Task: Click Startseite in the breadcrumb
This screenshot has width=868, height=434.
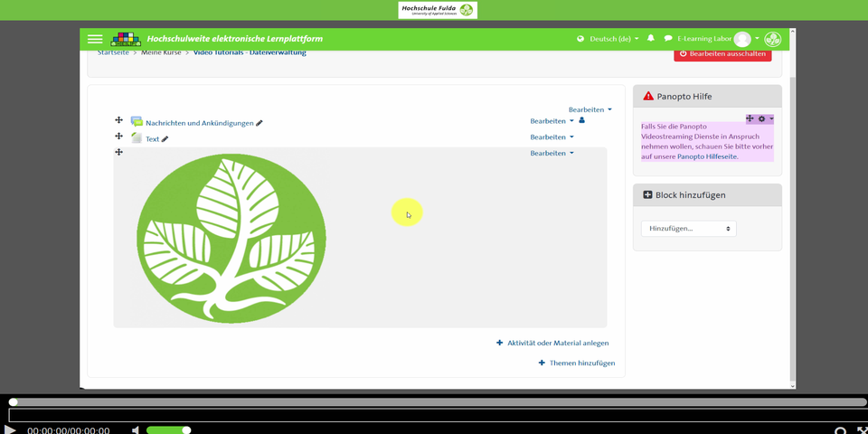Action: click(x=114, y=52)
